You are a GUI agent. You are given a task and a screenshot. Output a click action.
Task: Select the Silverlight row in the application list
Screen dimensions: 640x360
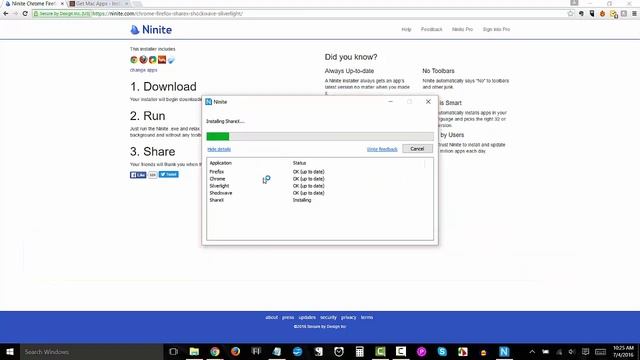tap(320, 186)
